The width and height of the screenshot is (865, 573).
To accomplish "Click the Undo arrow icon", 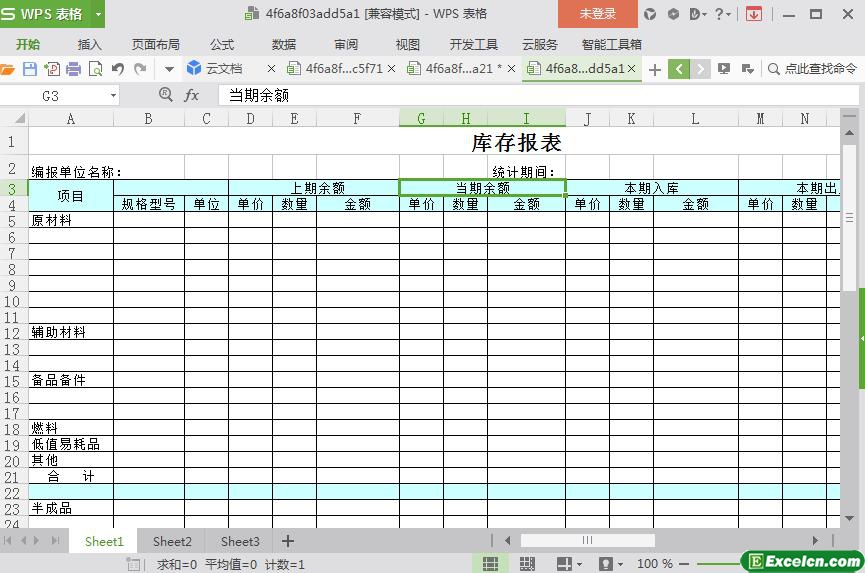I will [118, 68].
